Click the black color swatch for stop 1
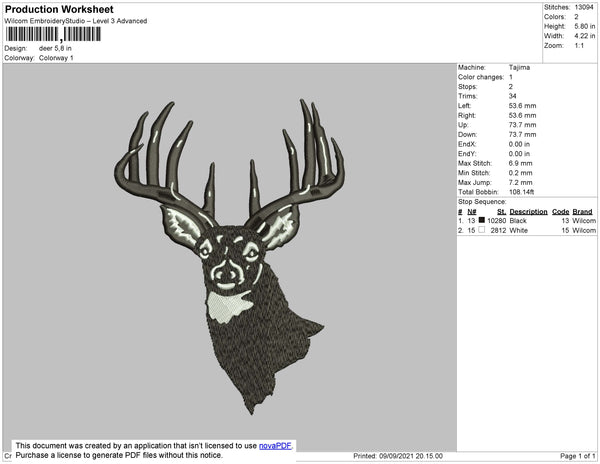Image resolution: width=600 pixels, height=464 pixels. pyautogui.click(x=481, y=220)
